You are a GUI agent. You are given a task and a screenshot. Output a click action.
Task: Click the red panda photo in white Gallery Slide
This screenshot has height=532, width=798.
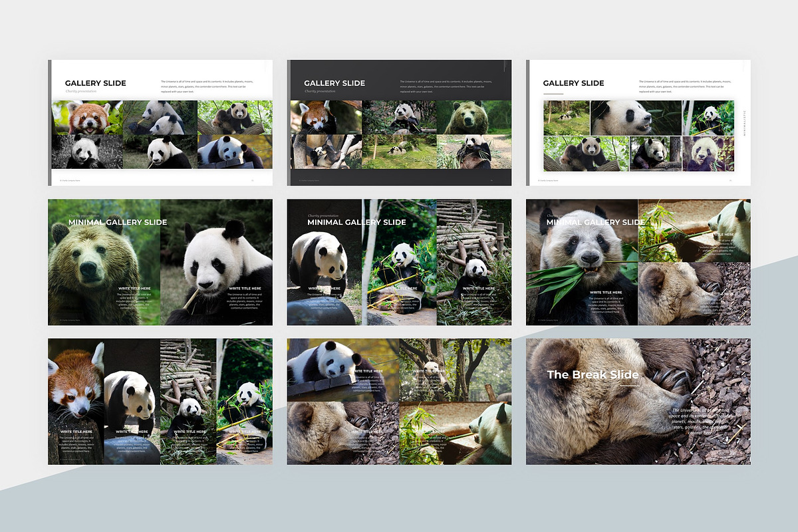pyautogui.click(x=87, y=118)
